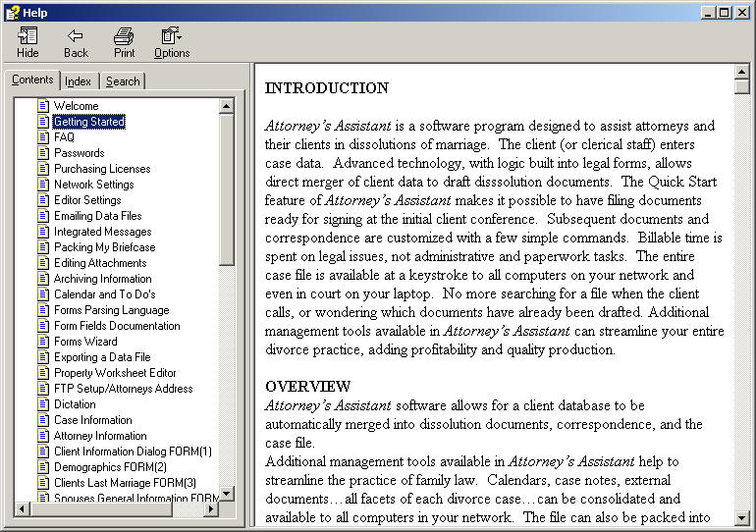Click the Help window title bar icon
The width and height of the screenshot is (756, 532).
pyautogui.click(x=13, y=13)
